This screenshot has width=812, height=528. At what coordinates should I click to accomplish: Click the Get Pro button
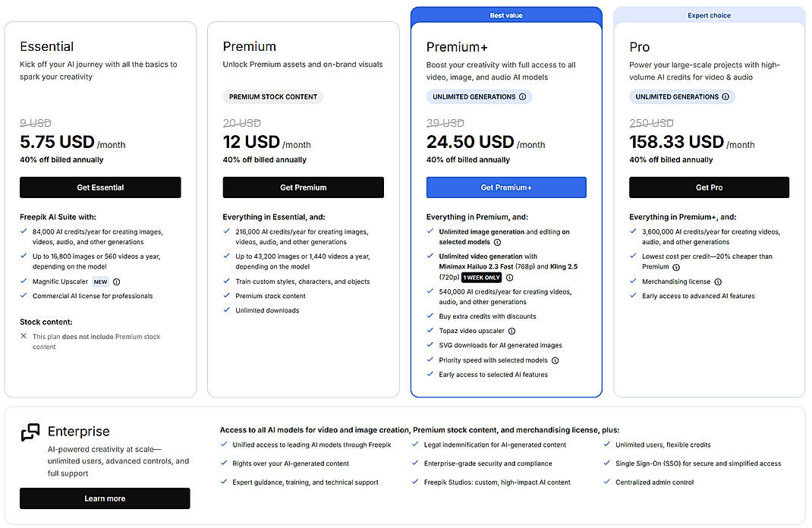(x=709, y=187)
